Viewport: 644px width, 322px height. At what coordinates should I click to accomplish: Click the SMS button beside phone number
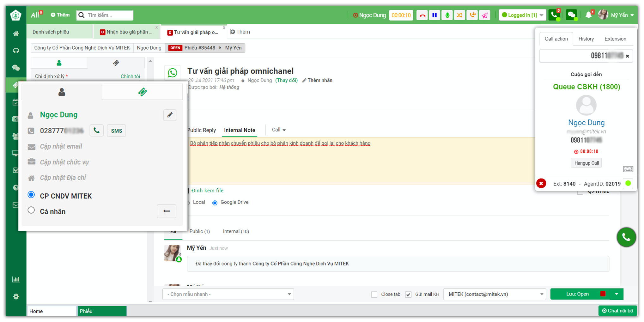(x=116, y=131)
